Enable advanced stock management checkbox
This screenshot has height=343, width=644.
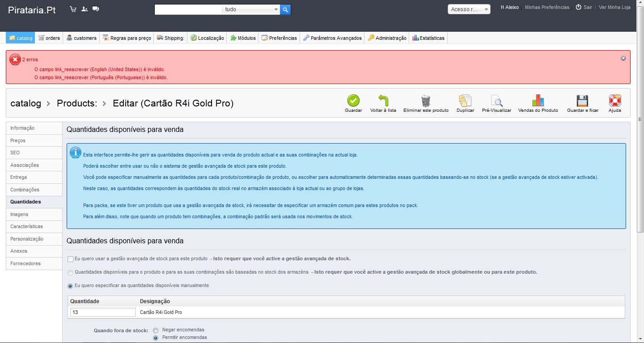click(x=70, y=259)
